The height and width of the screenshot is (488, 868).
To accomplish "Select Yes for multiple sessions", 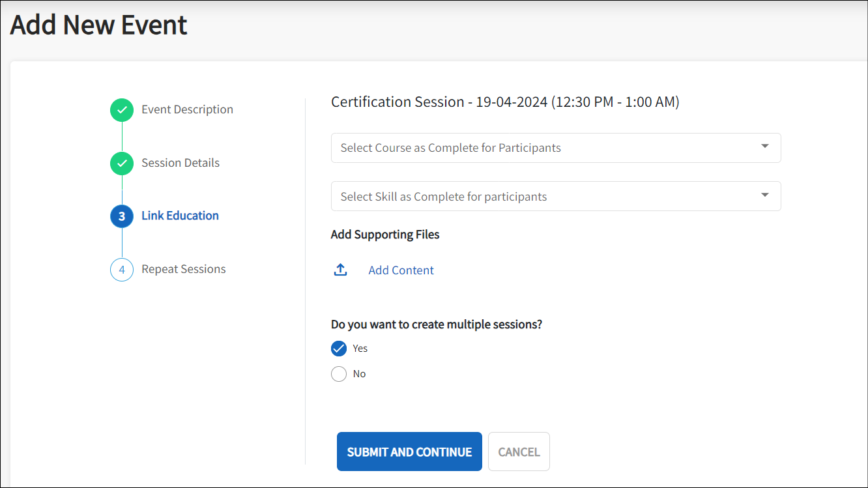I will pos(339,349).
